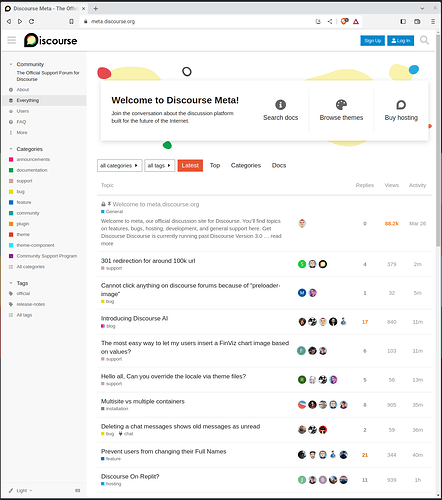Open the theme-component category in the sidebar
The height and width of the screenshot is (500, 442).
point(35,245)
